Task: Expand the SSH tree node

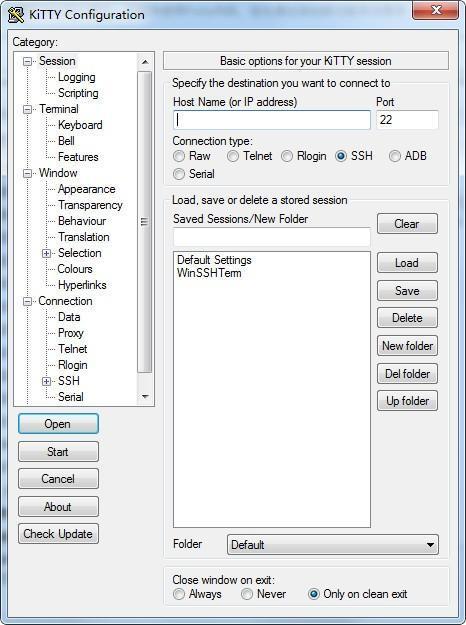Action: pos(46,381)
